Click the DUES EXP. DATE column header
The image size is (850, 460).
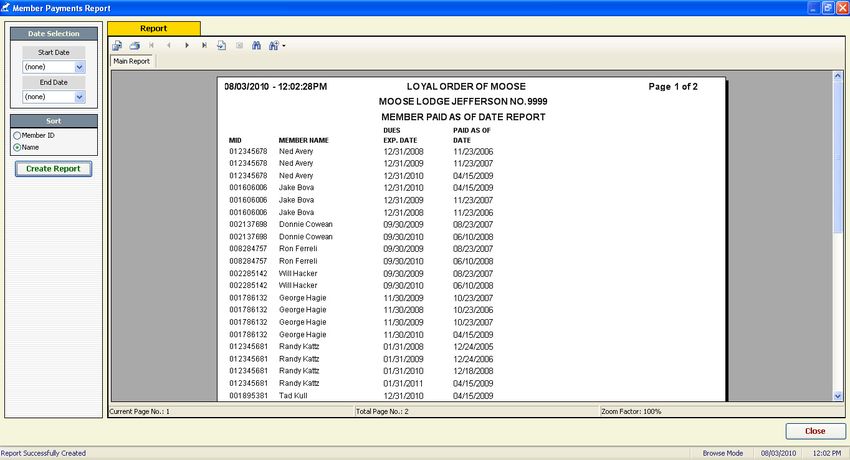click(x=400, y=135)
